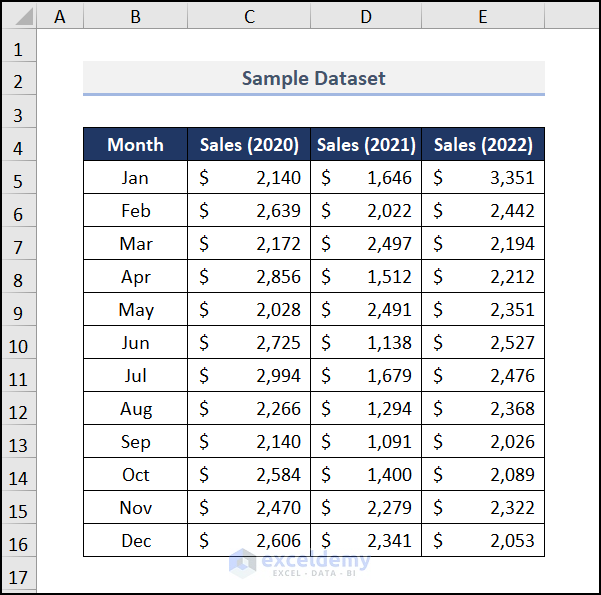Click the Sales (2020) header cell

[249, 144]
